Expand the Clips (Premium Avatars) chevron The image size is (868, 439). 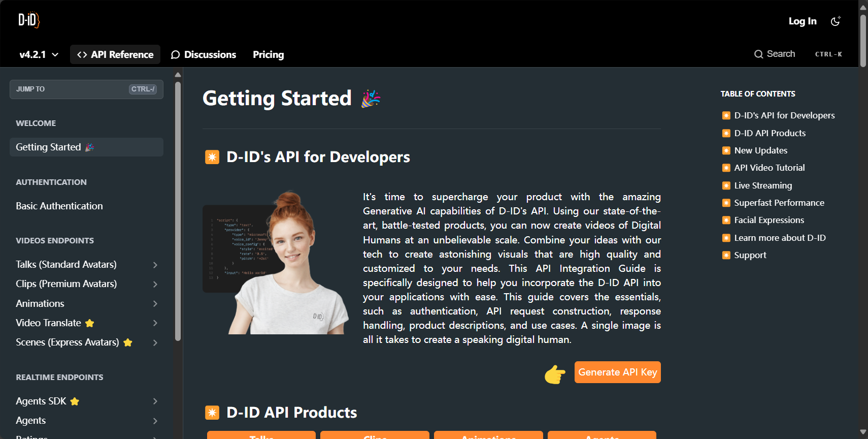[155, 284]
